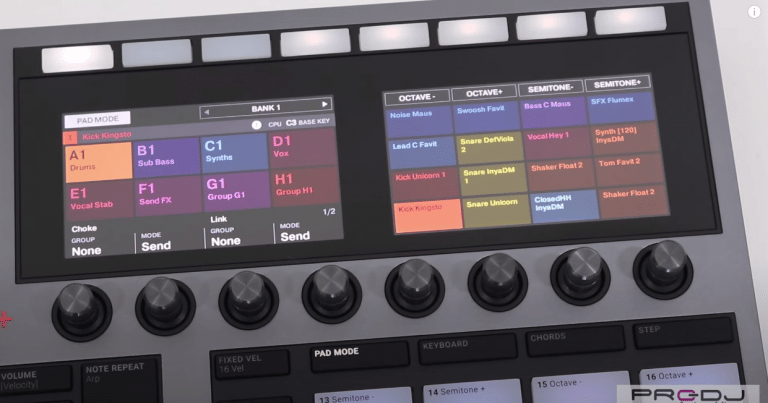Viewport: 768px width, 403px height.
Task: Click BANK 1 left arrow on the screen
Action: coord(207,112)
